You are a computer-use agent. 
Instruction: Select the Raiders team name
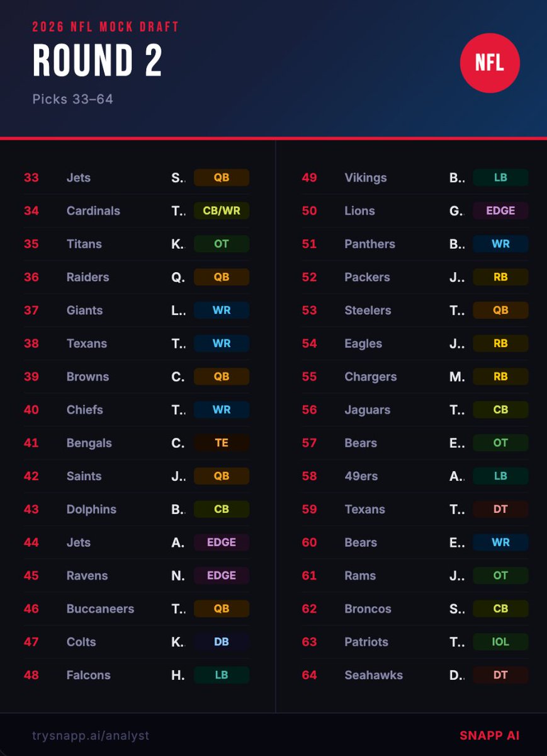87,277
